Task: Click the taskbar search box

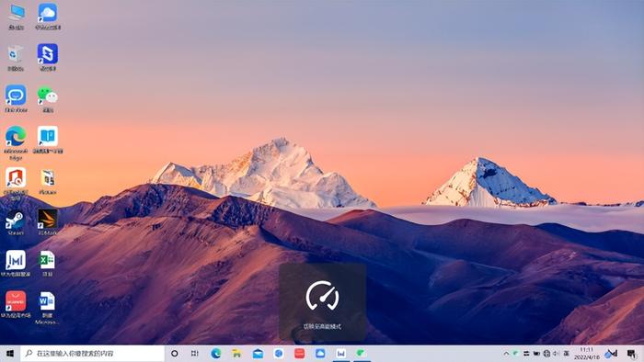Action: pyautogui.click(x=93, y=354)
